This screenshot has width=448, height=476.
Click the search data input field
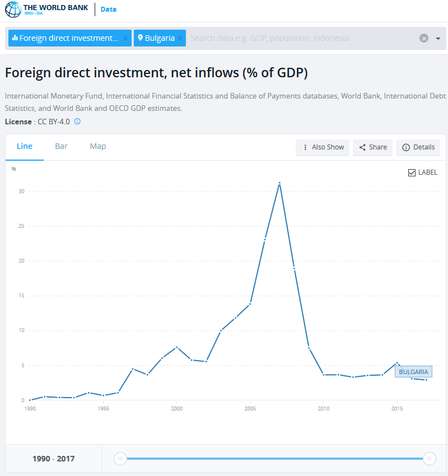(302, 38)
